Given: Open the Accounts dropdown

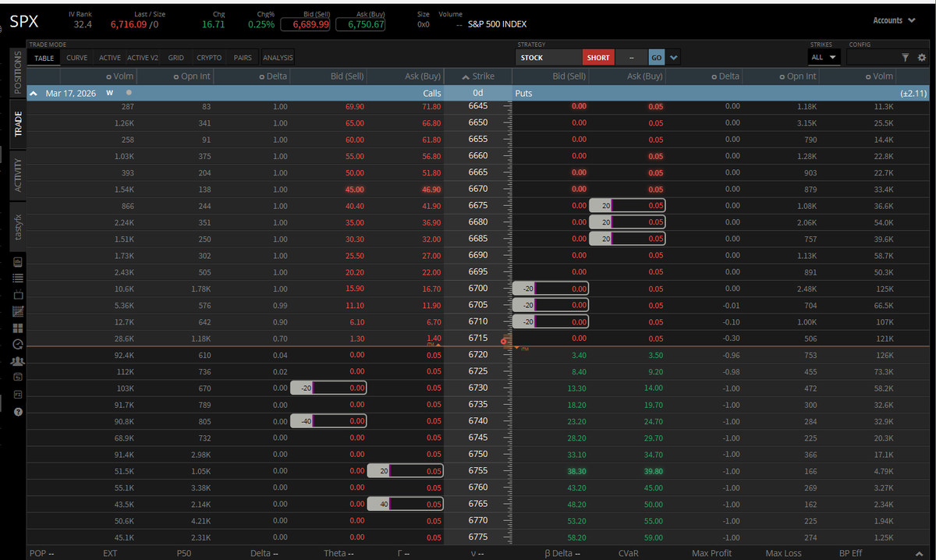Looking at the screenshot, I should (x=894, y=20).
